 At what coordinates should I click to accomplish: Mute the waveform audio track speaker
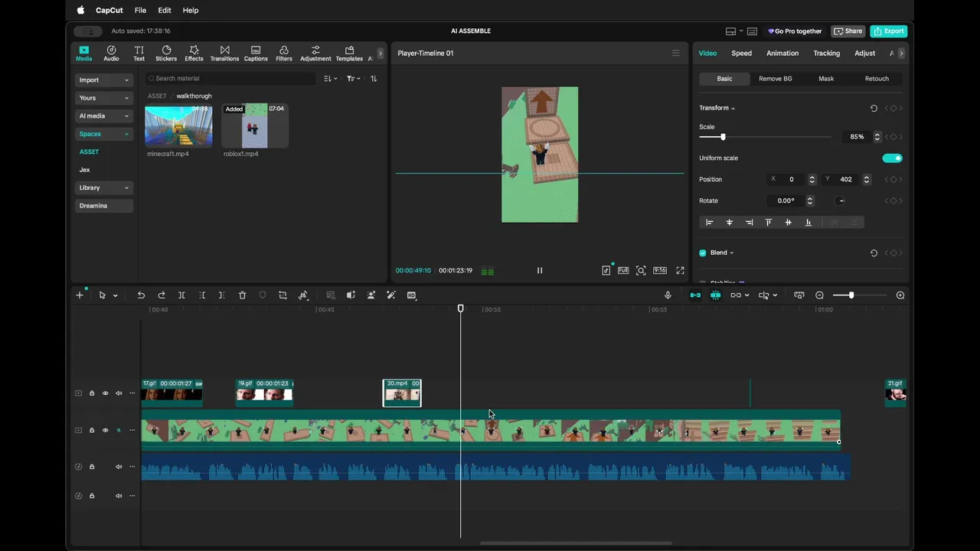tap(119, 467)
